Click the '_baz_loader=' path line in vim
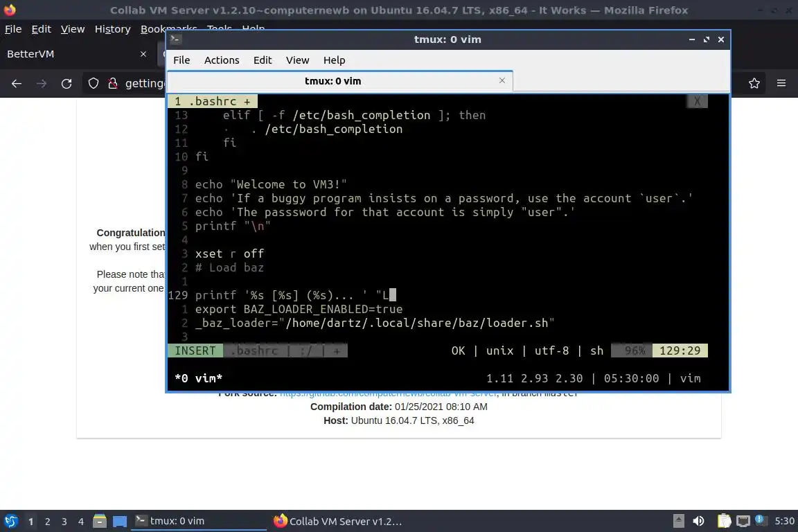Image resolution: width=798 pixels, height=532 pixels. pyautogui.click(x=375, y=323)
